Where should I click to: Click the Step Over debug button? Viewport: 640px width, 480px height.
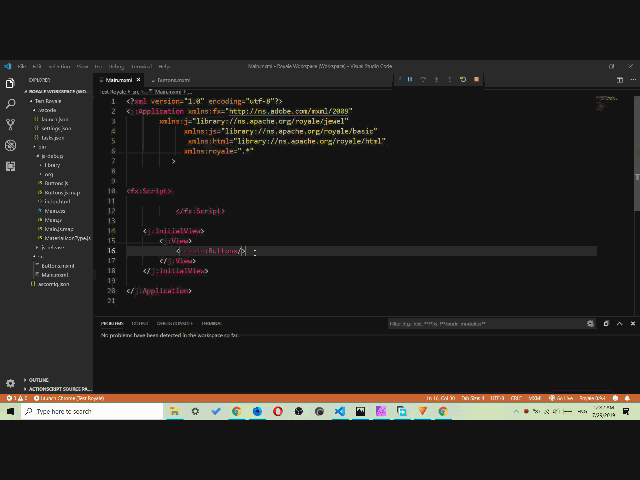click(423, 80)
